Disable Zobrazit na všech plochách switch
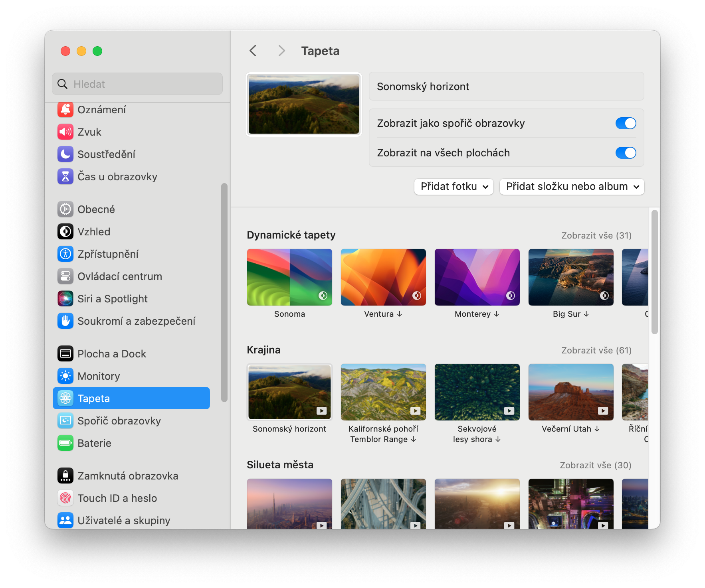705x588 pixels. point(625,153)
